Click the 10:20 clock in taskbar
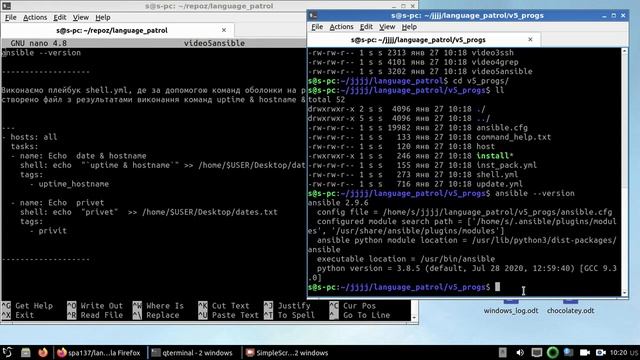Screen dimensions: 640x360 pyautogui.click(x=618, y=353)
